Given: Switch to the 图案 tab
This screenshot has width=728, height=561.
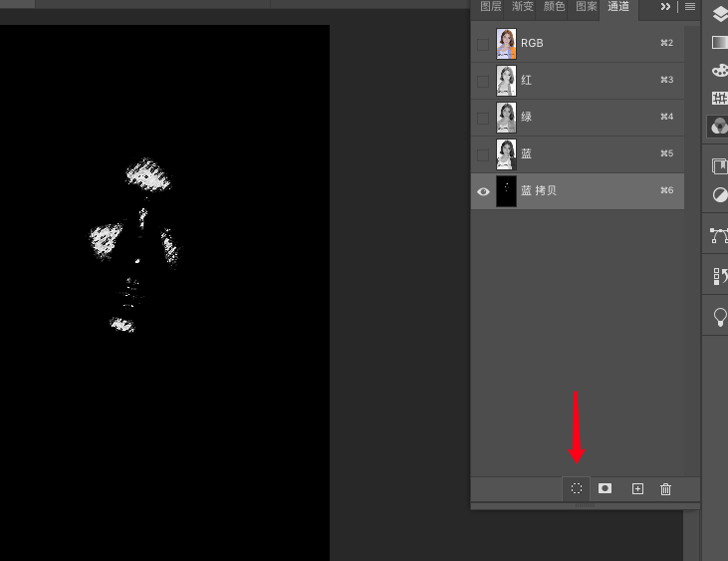Looking at the screenshot, I should (x=587, y=7).
